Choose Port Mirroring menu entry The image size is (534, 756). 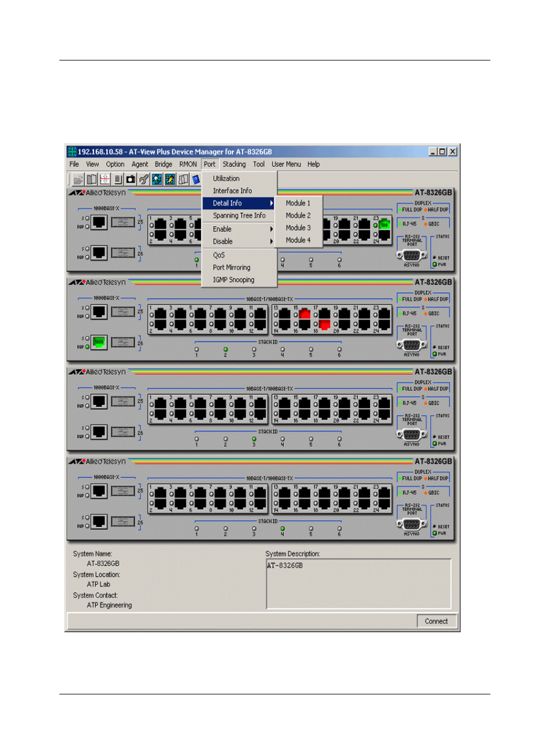[x=240, y=268]
